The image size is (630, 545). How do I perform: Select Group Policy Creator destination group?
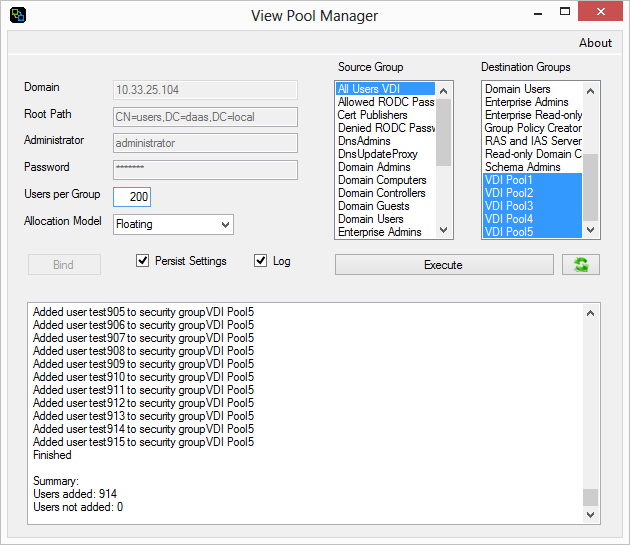coord(532,128)
